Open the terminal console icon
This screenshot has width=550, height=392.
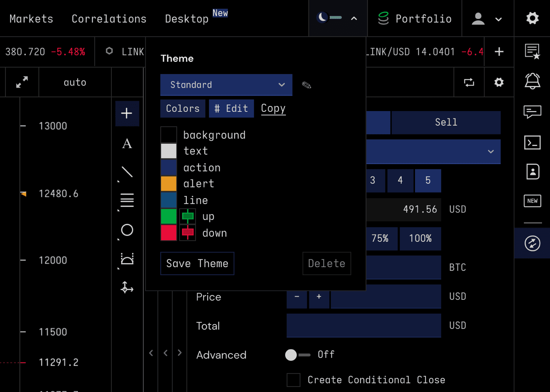click(x=532, y=143)
